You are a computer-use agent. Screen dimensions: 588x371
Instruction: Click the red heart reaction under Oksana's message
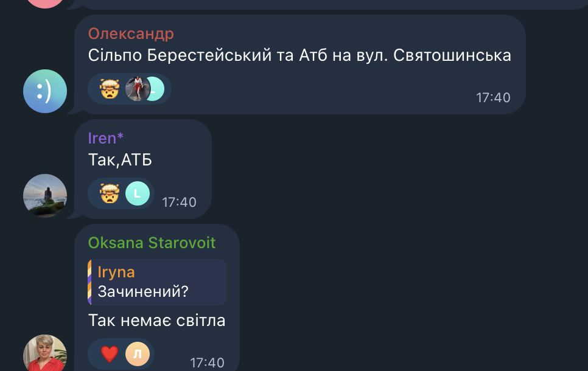point(110,354)
